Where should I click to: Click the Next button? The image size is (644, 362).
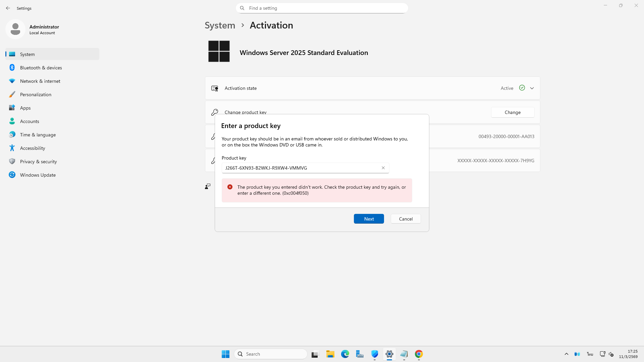tap(369, 219)
